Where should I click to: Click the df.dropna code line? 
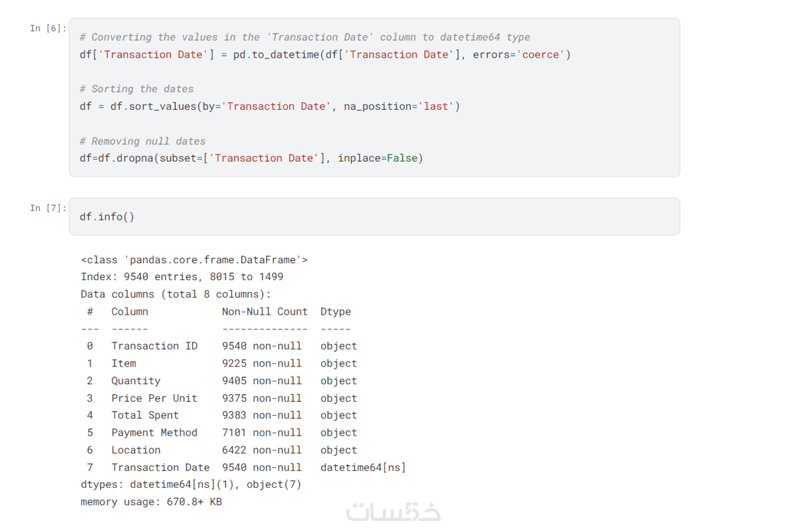251,158
